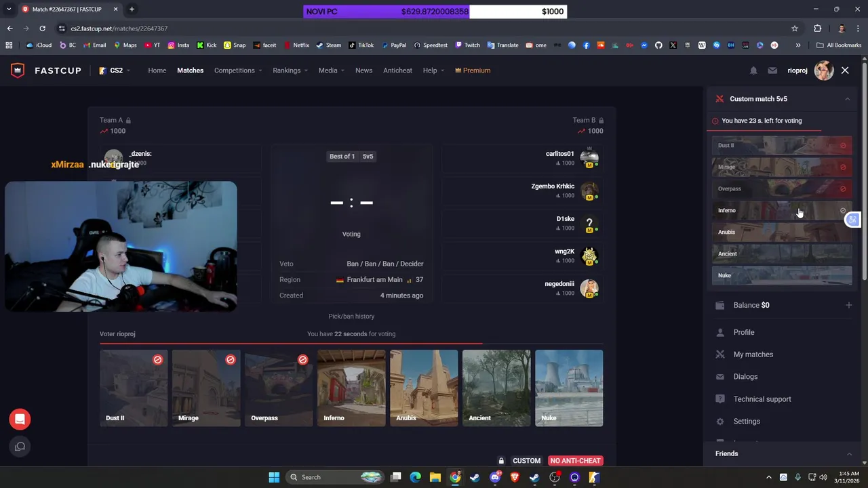
Task: Open the PayPal bookmark
Action: [x=393, y=45]
